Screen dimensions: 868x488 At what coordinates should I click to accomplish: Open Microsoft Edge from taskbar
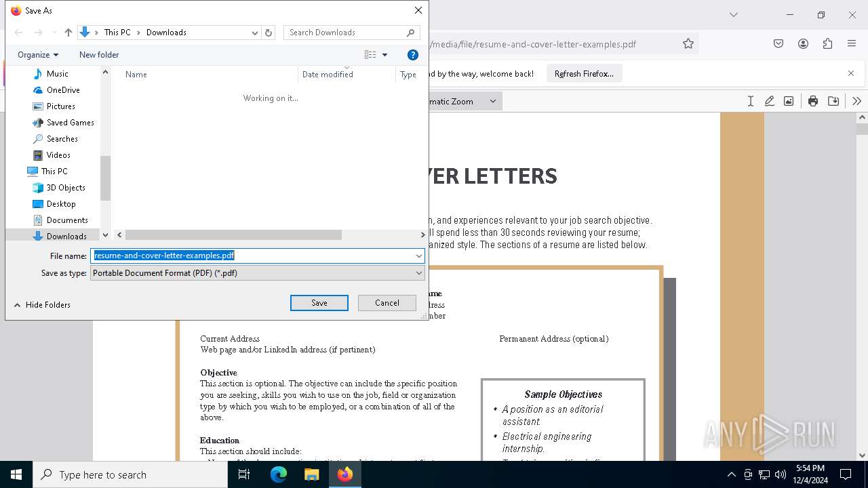point(279,474)
